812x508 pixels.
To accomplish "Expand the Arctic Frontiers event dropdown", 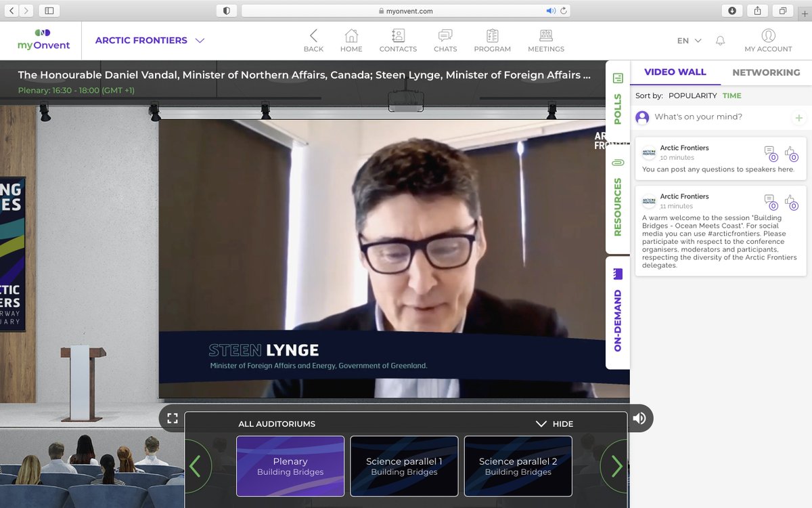I will coord(150,40).
